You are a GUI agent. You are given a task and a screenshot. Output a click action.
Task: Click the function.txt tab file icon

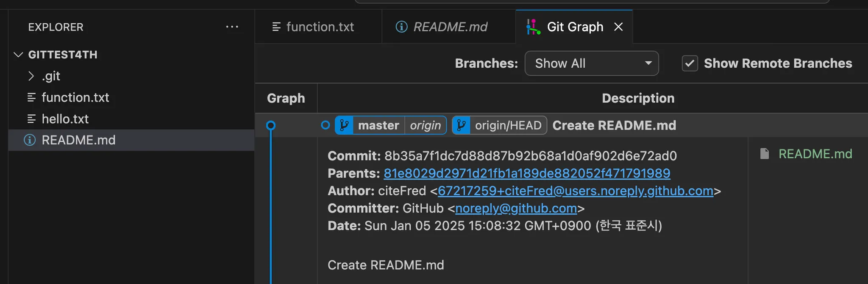point(276,27)
